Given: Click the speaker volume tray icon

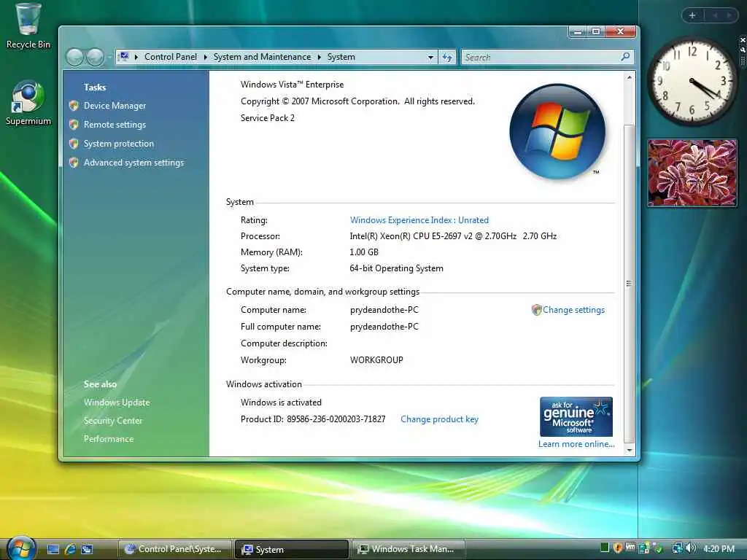Looking at the screenshot, I should click(x=691, y=548).
